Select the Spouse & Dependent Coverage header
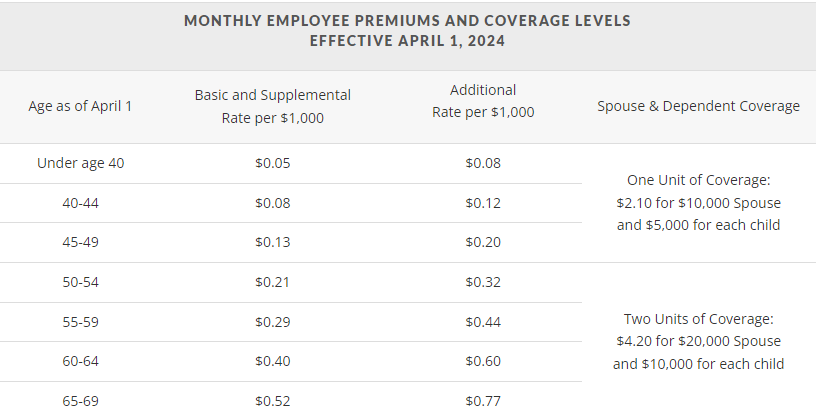 coord(698,105)
